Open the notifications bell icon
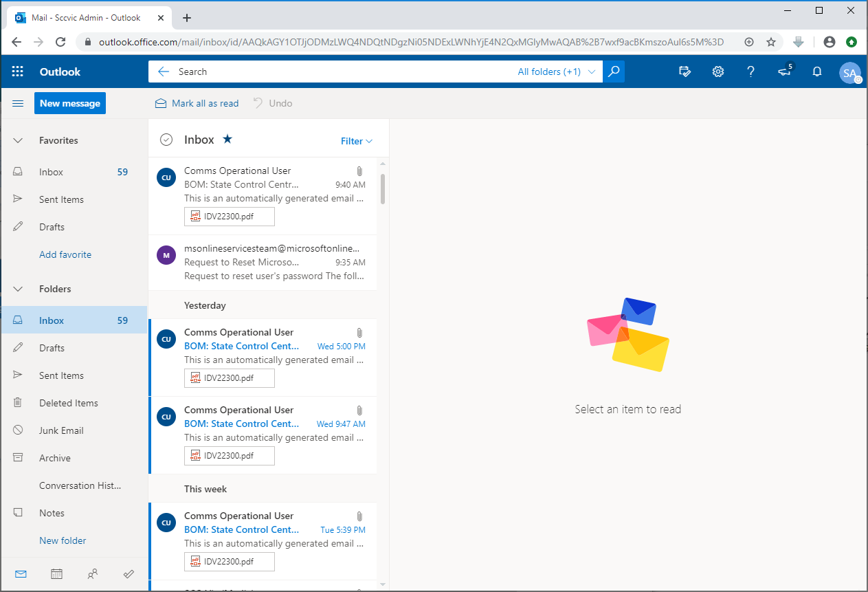This screenshot has width=868, height=592. pyautogui.click(x=817, y=72)
